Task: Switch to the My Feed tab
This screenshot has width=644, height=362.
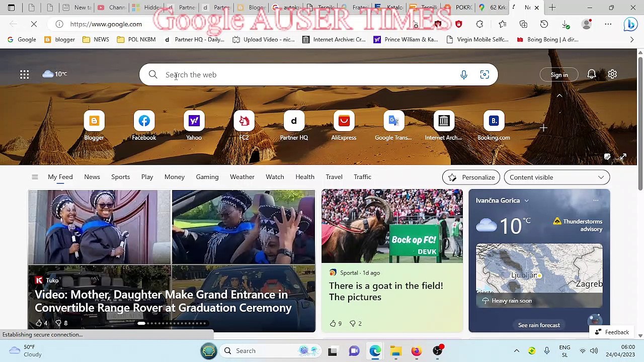Action: pyautogui.click(x=60, y=177)
